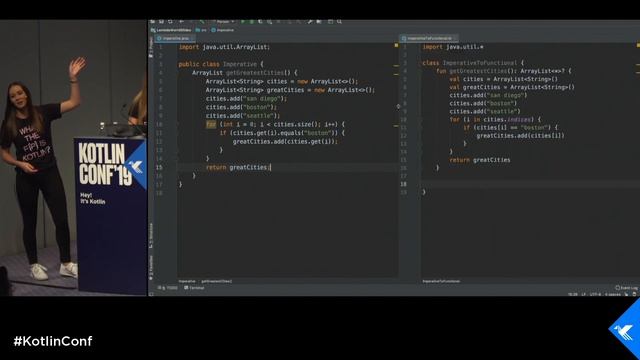Click the src folder breadcrumb
Image resolution: width=640 pixels, height=360 pixels.
click(201, 30)
